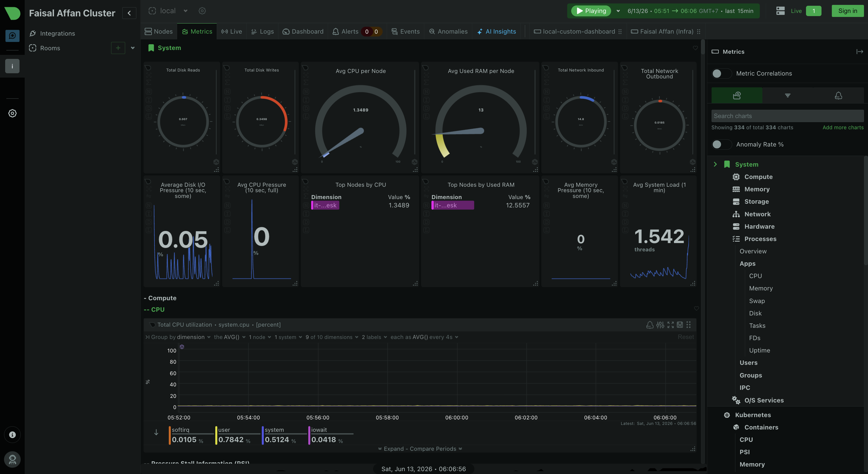The image size is (868, 474).
Task: Open the Anomalies tab
Action: (448, 31)
